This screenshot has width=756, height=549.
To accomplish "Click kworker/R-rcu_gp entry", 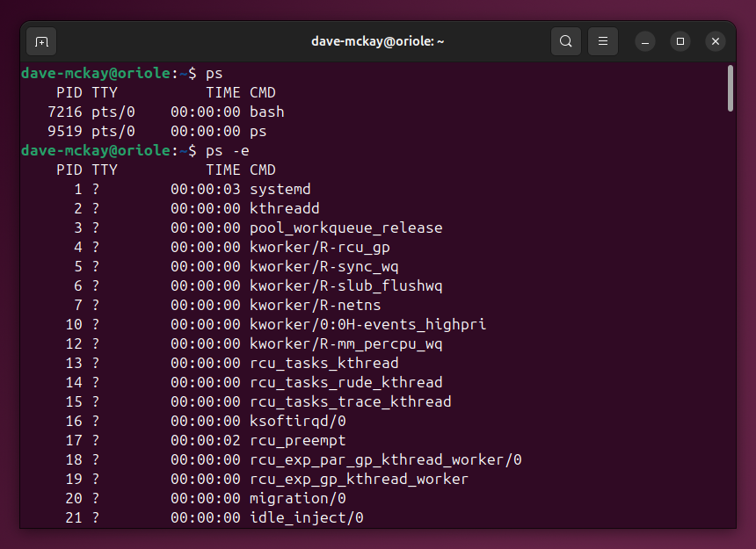I will pyautogui.click(x=320, y=247).
